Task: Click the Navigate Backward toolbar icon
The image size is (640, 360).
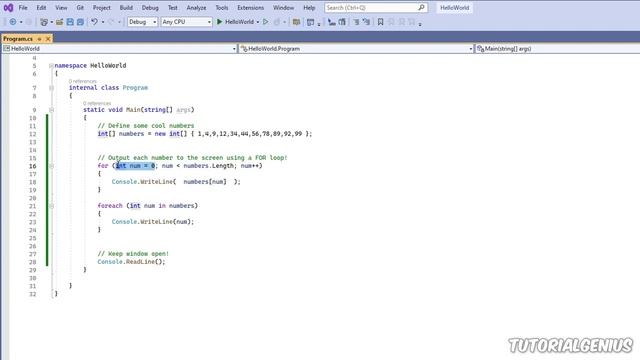Action: coord(13,22)
